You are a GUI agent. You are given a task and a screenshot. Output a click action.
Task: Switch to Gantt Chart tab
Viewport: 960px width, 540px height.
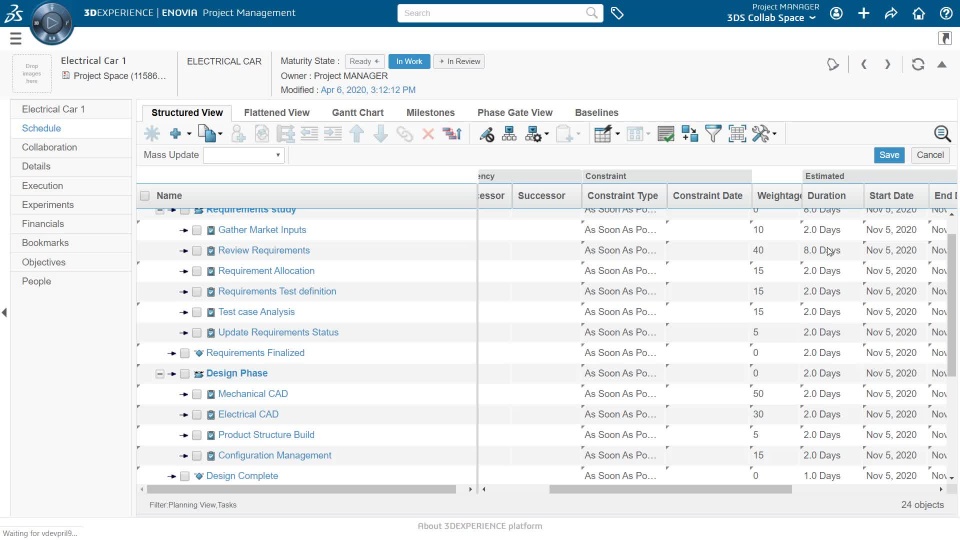pyautogui.click(x=358, y=113)
